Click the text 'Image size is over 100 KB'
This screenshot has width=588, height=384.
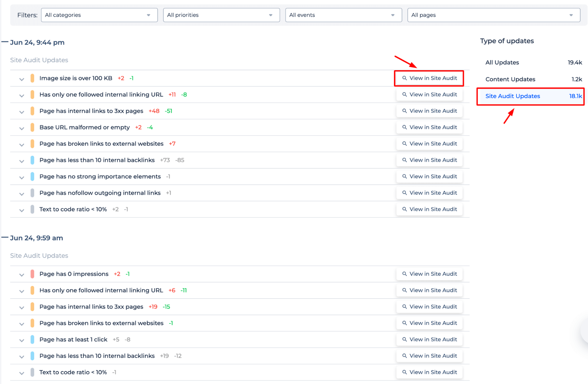coord(76,78)
